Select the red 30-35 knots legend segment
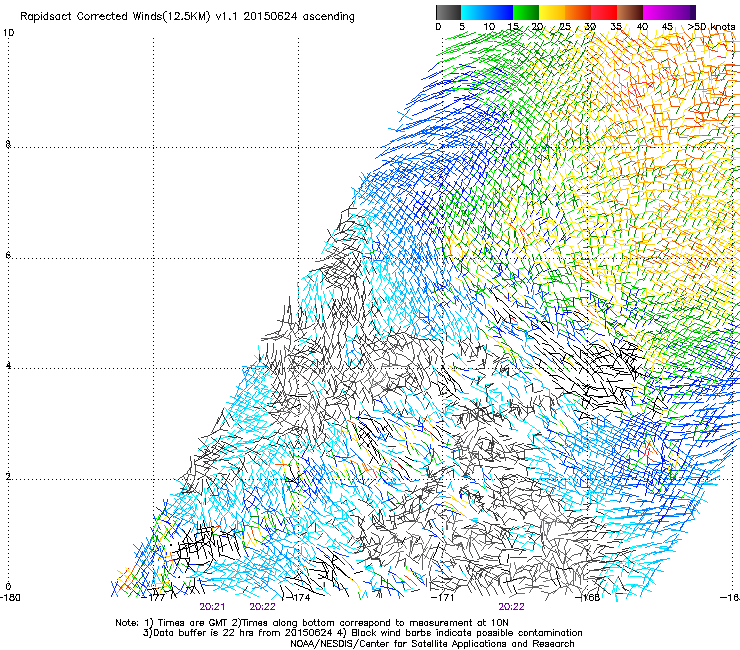The image size is (740, 650). point(604,12)
